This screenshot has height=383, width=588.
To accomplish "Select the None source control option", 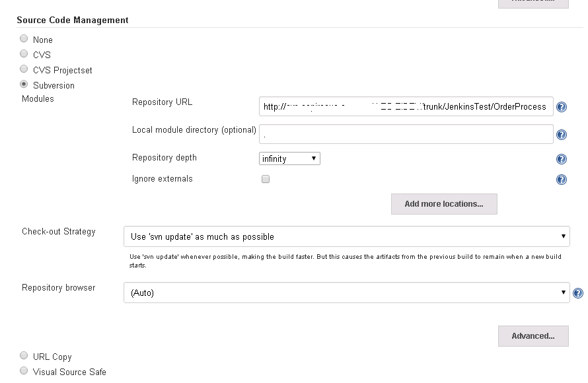I will 24,38.
